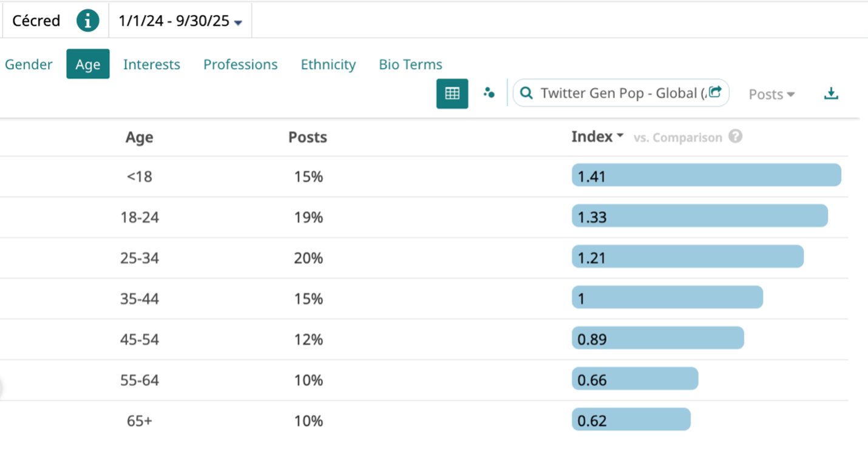Screen dimensions: 868x452
Task: Click the 1.41 index bar for <18
Action: tap(706, 175)
